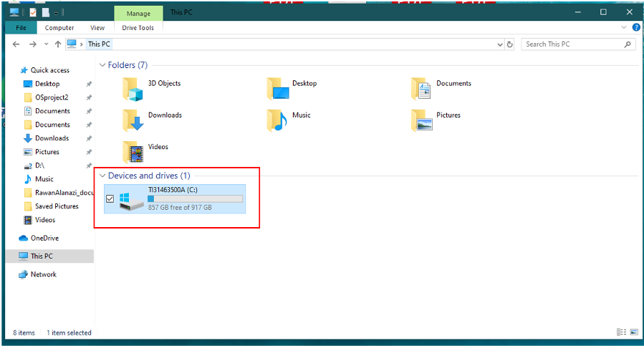Click breadcrumb chevron before This PC

[82, 44]
